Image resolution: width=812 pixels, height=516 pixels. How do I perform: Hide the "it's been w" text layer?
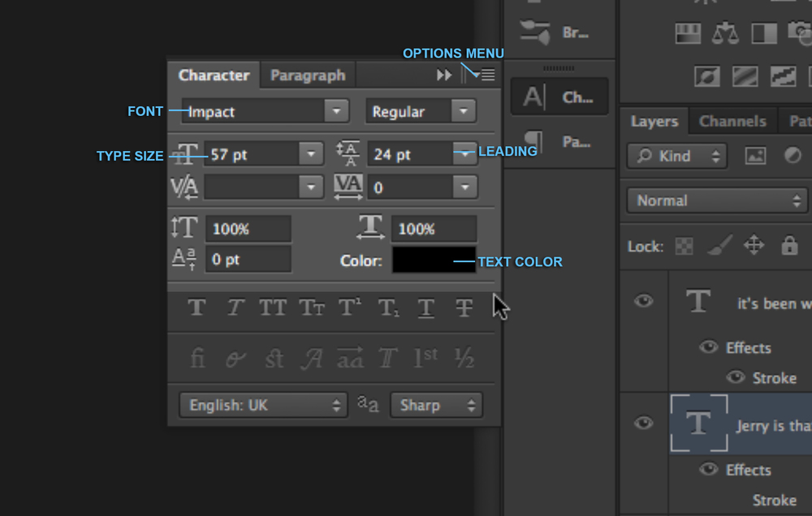click(644, 301)
